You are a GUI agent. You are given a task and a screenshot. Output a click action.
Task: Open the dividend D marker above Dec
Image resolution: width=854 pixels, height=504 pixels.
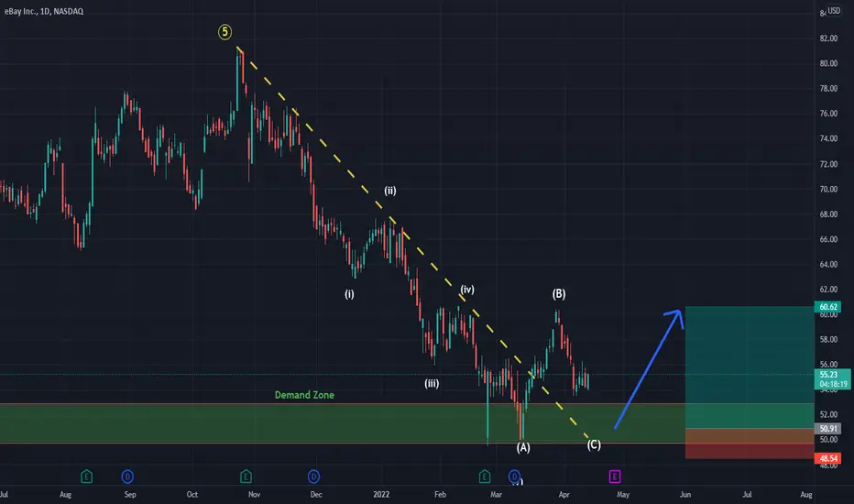tap(313, 477)
